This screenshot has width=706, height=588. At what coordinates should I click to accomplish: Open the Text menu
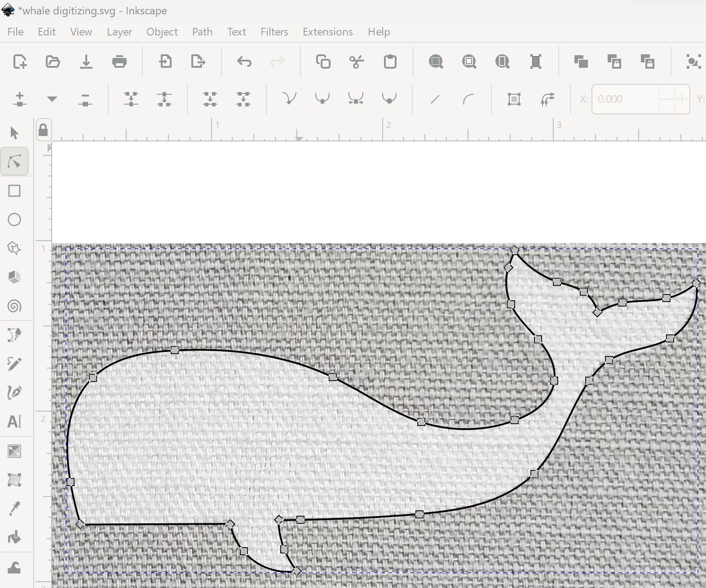[237, 32]
